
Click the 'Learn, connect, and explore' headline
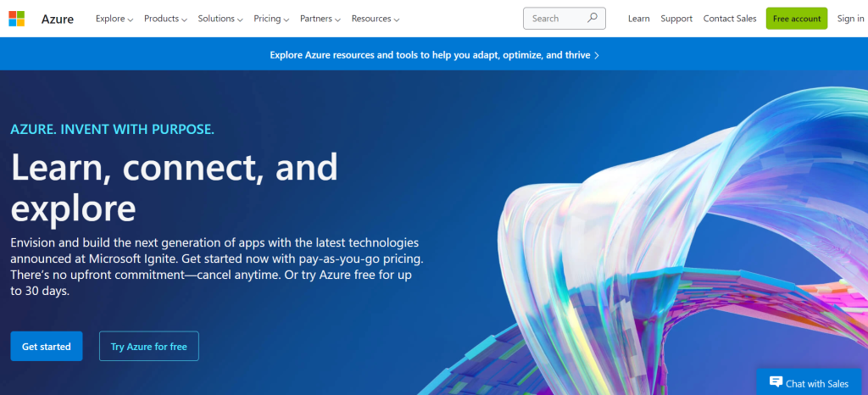175,188
